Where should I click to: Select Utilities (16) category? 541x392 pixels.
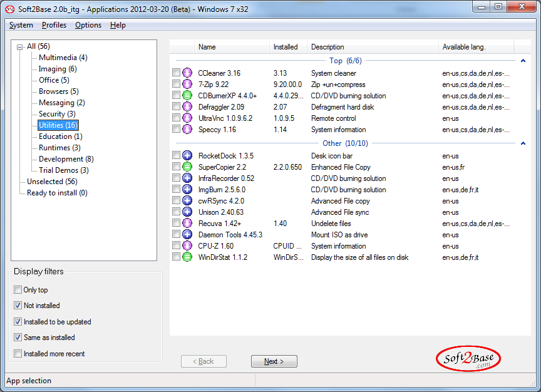coord(58,125)
